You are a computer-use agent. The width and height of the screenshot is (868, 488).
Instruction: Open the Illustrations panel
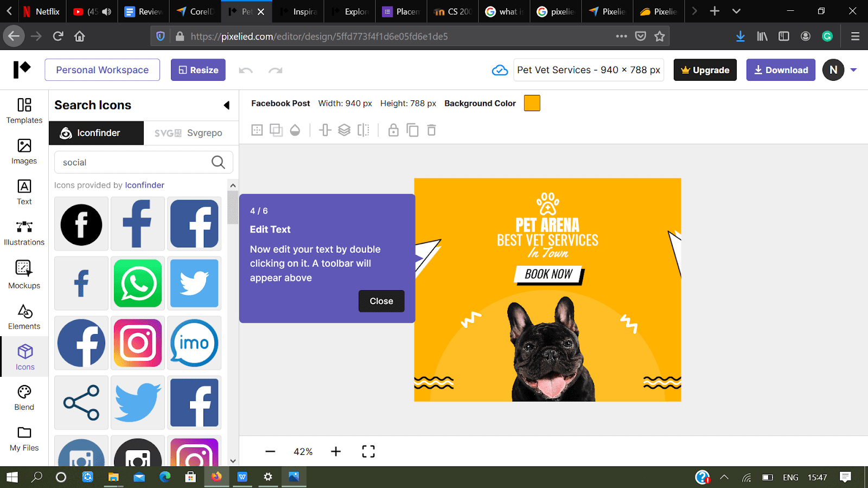click(x=24, y=233)
